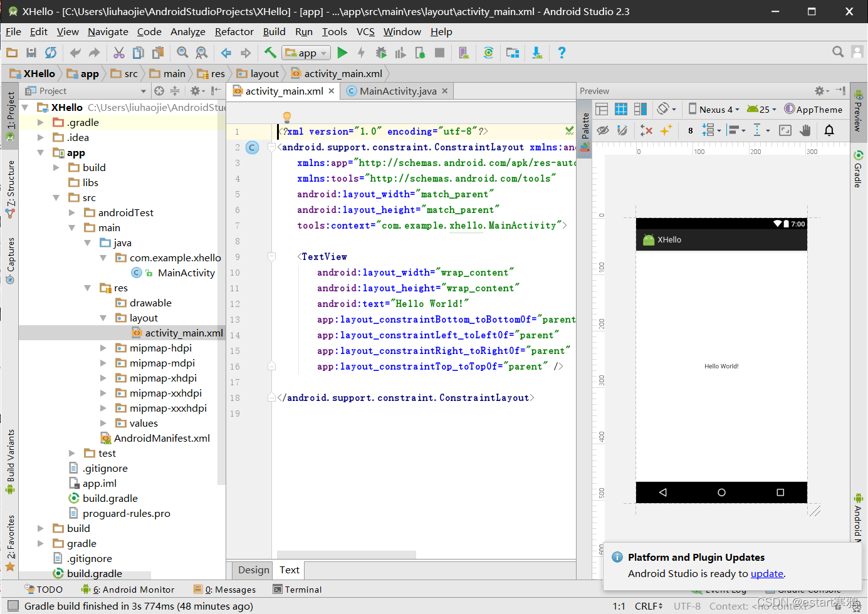This screenshot has width=868, height=614.
Task: Open AVD Manager from the toolbar
Action: 464,53
